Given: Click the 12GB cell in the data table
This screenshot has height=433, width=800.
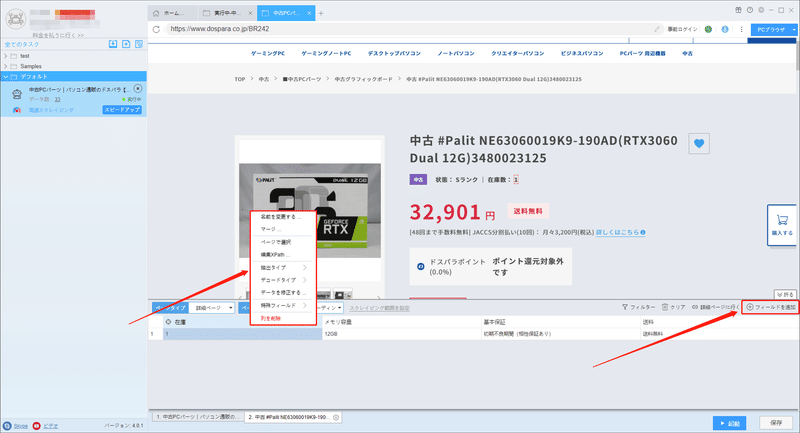Looking at the screenshot, I should tap(402, 334).
